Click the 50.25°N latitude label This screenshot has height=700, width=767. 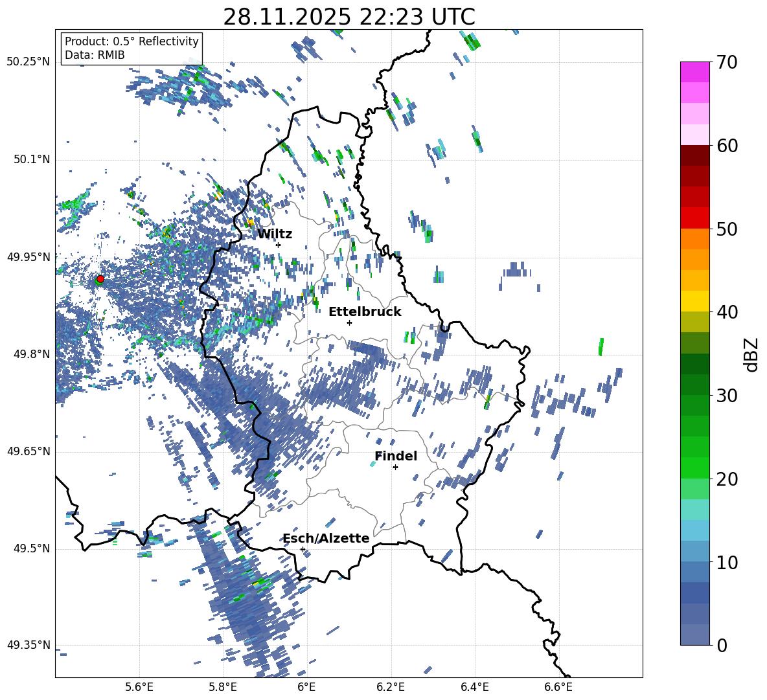pyautogui.click(x=29, y=62)
